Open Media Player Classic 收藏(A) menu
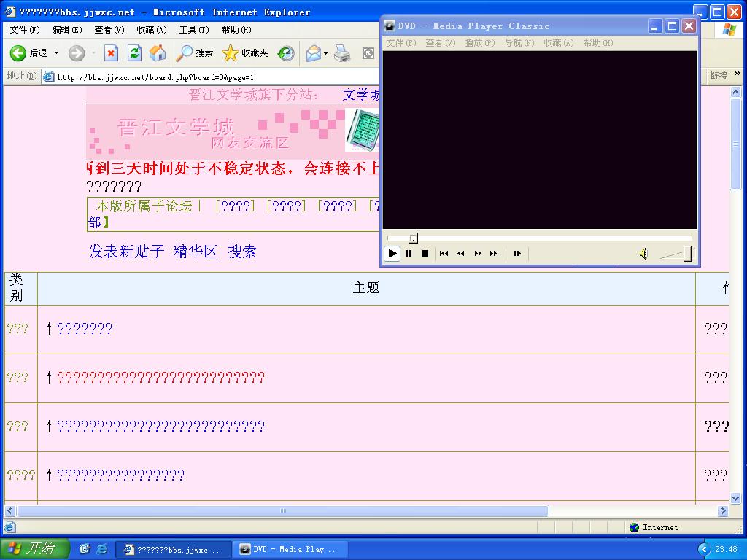This screenshot has width=747, height=560. pyautogui.click(x=559, y=43)
